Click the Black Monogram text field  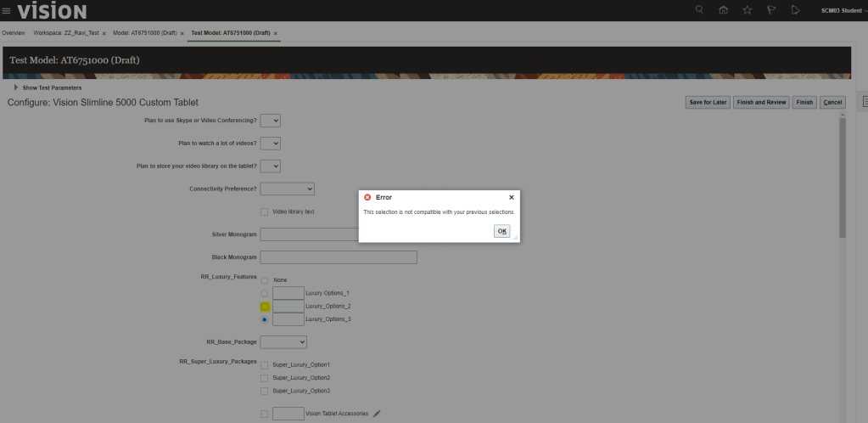pyautogui.click(x=339, y=257)
